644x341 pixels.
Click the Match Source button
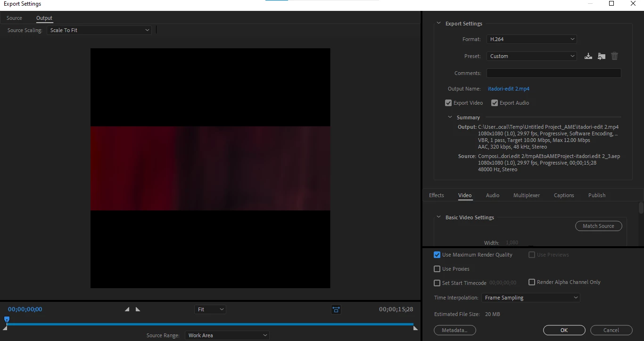click(x=599, y=226)
